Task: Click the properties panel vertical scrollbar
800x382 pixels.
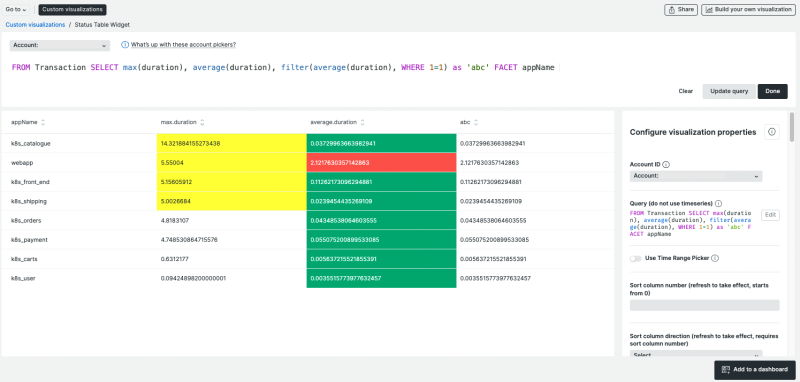Action: 792,126
